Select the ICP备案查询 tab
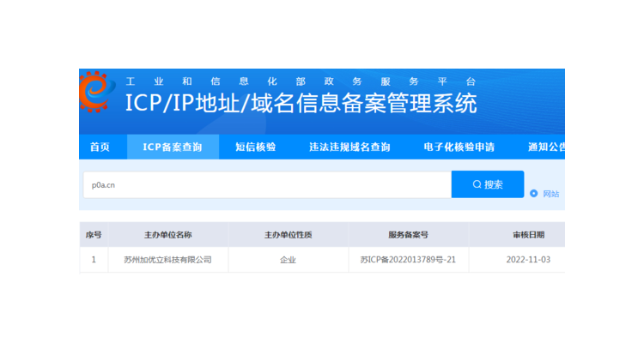The height and width of the screenshot is (343, 644). (173, 147)
